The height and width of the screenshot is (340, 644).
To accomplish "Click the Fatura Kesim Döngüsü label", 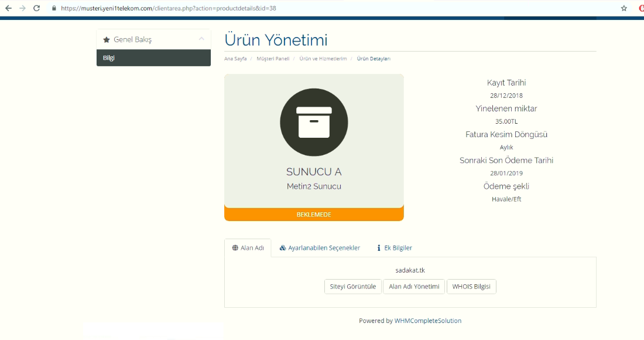I will click(506, 134).
